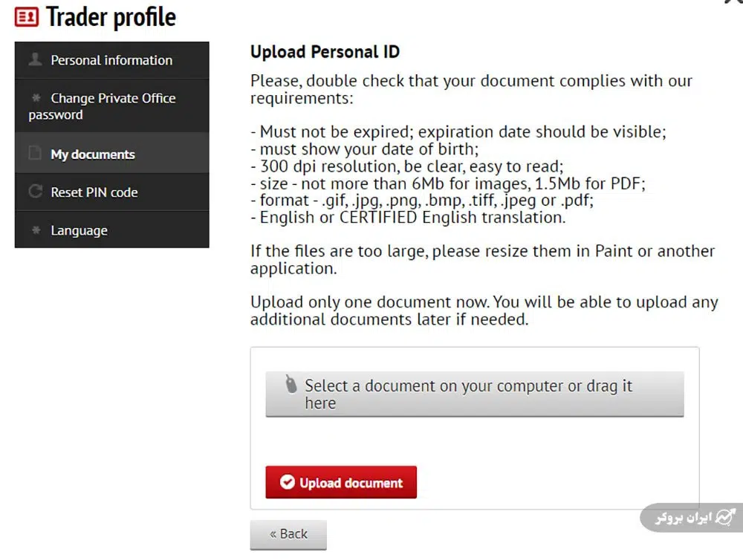743x560 pixels.
Task: Click the person icon beside Personal information
Action: pos(35,59)
